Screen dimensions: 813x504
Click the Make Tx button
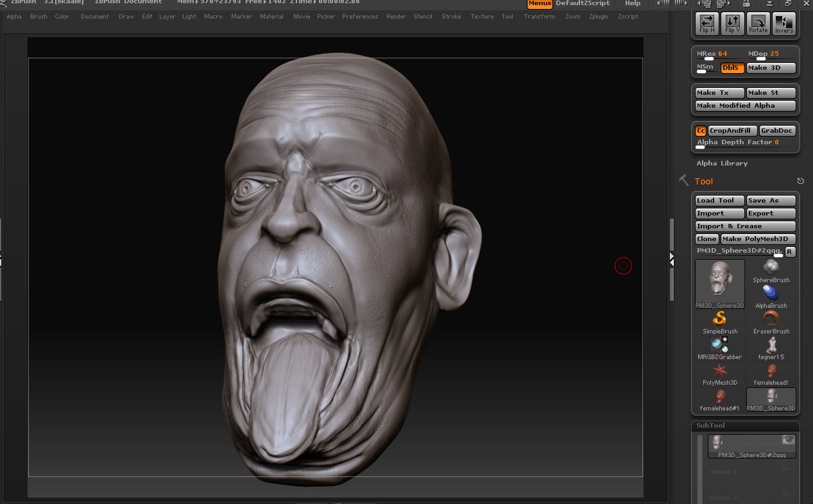tap(720, 93)
